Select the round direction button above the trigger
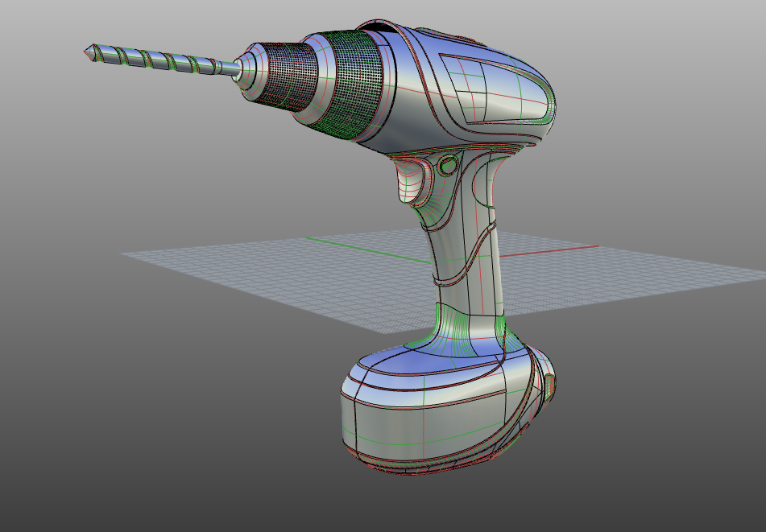The height and width of the screenshot is (532, 766). [448, 166]
